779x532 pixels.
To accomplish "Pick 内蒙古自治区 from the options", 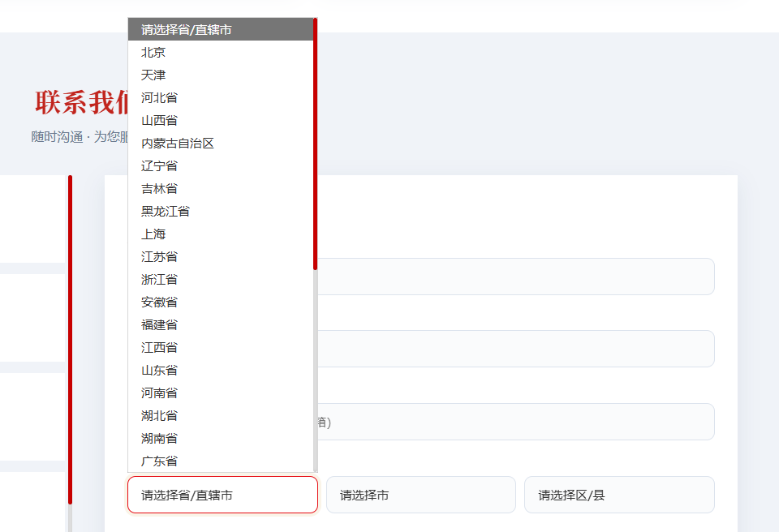I will click(x=221, y=144).
